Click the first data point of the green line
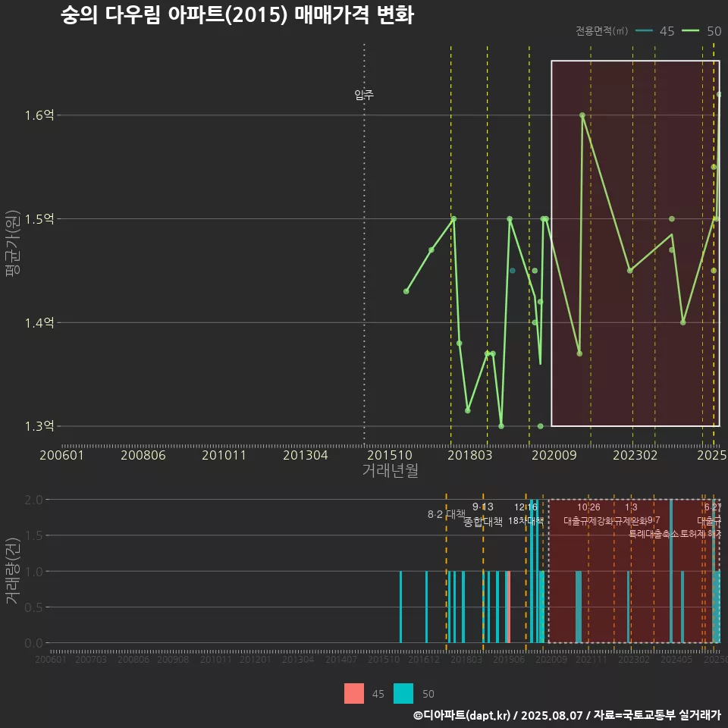The height and width of the screenshot is (728, 728). [406, 291]
